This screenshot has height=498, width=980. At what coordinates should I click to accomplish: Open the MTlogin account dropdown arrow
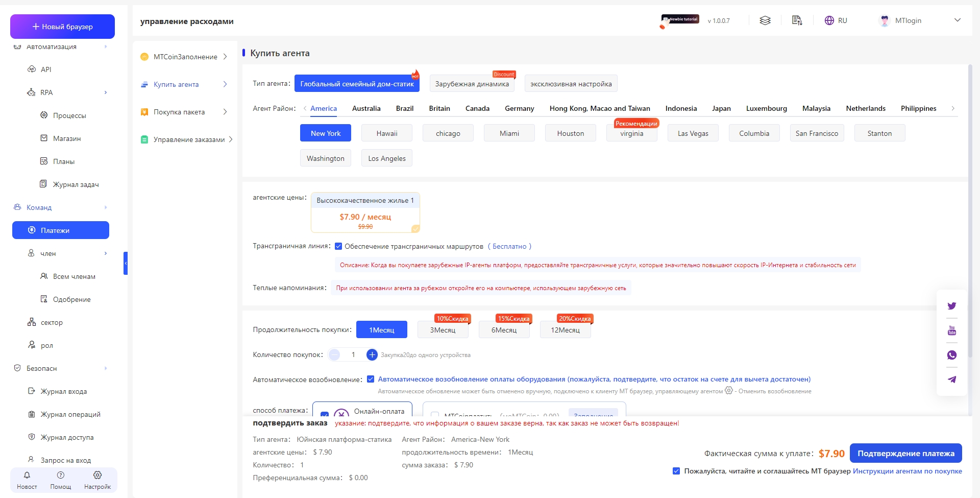click(x=957, y=20)
